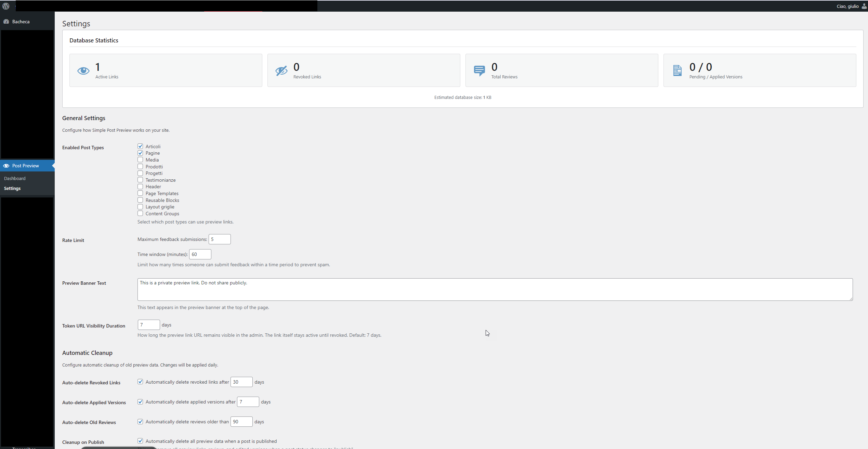Enable the Content Groups post type
Viewport: 868px width, 449px height.
(140, 213)
